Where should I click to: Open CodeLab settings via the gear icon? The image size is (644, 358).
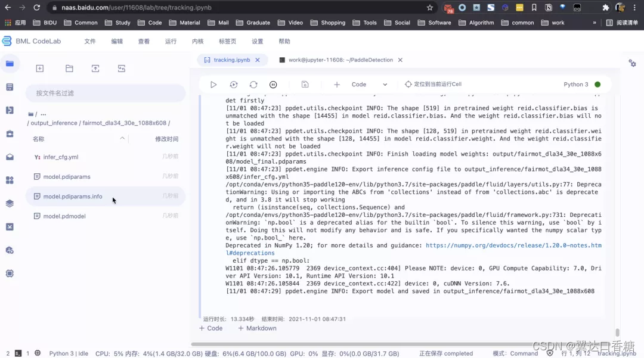pyautogui.click(x=632, y=63)
